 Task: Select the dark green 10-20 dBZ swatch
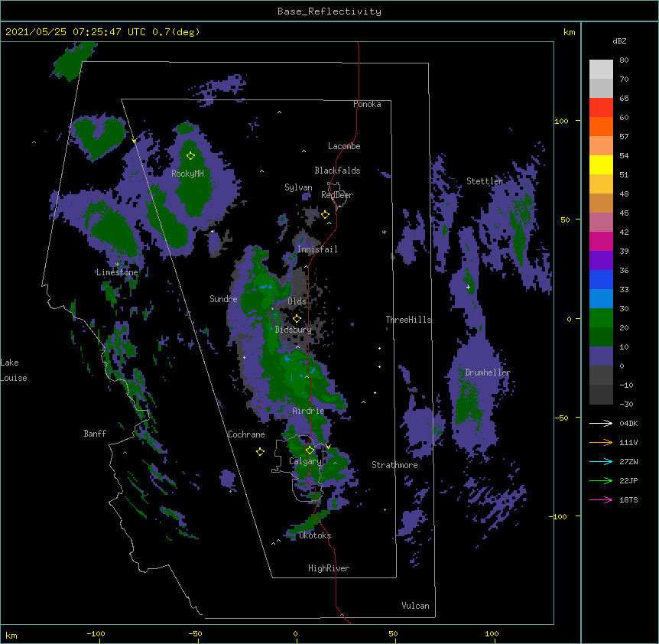(601, 337)
